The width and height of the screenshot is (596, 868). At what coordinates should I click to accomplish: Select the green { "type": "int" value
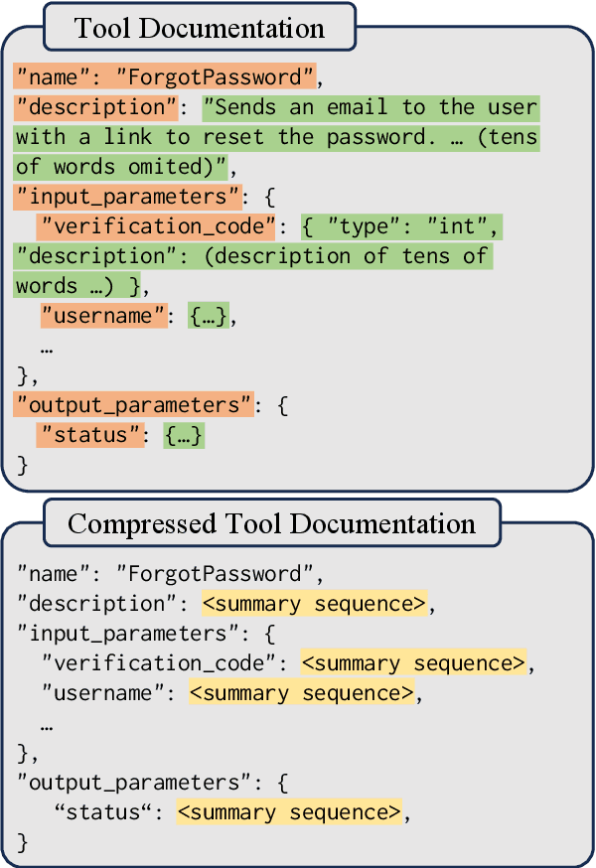pyautogui.click(x=402, y=227)
